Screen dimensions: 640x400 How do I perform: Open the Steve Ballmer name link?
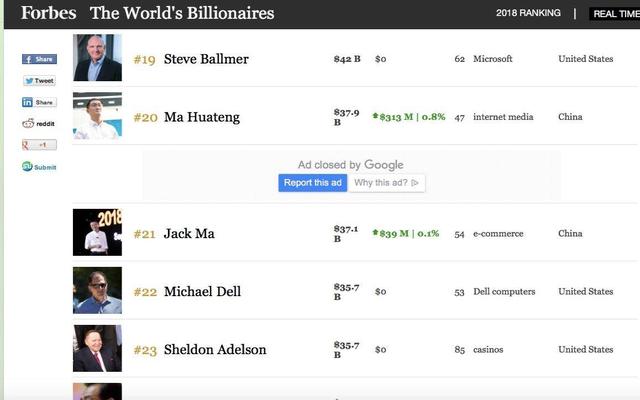(206, 59)
